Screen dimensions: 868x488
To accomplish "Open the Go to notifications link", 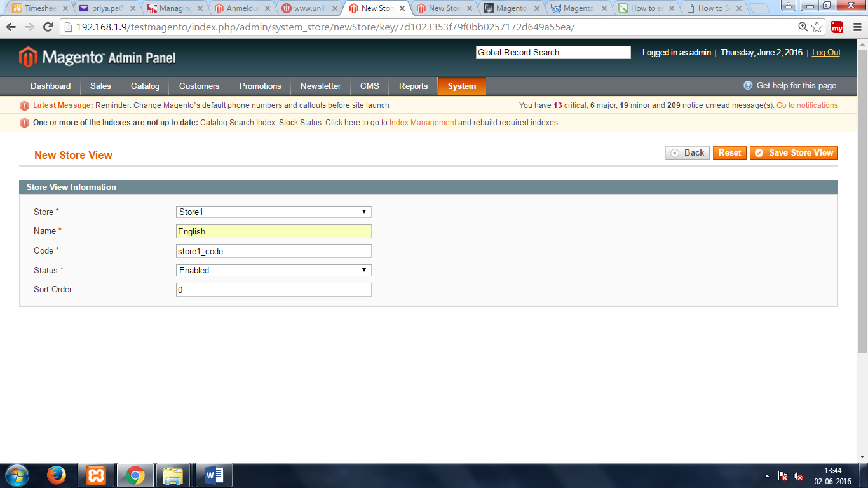I will (807, 105).
